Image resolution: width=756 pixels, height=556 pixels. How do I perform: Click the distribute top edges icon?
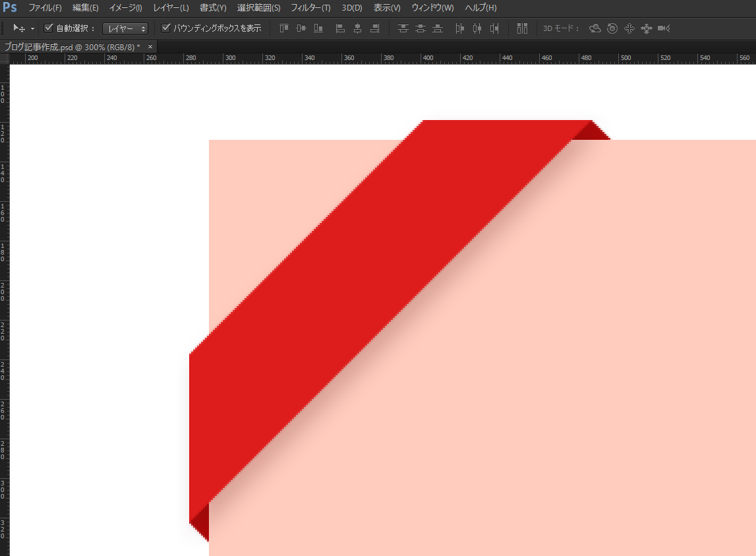(x=403, y=28)
